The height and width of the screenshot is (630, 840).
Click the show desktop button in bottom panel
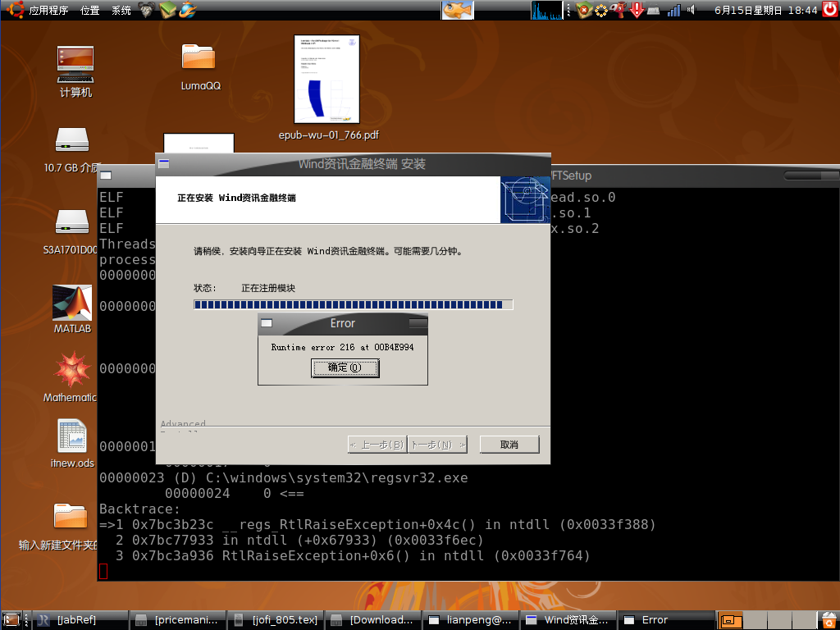click(x=11, y=620)
